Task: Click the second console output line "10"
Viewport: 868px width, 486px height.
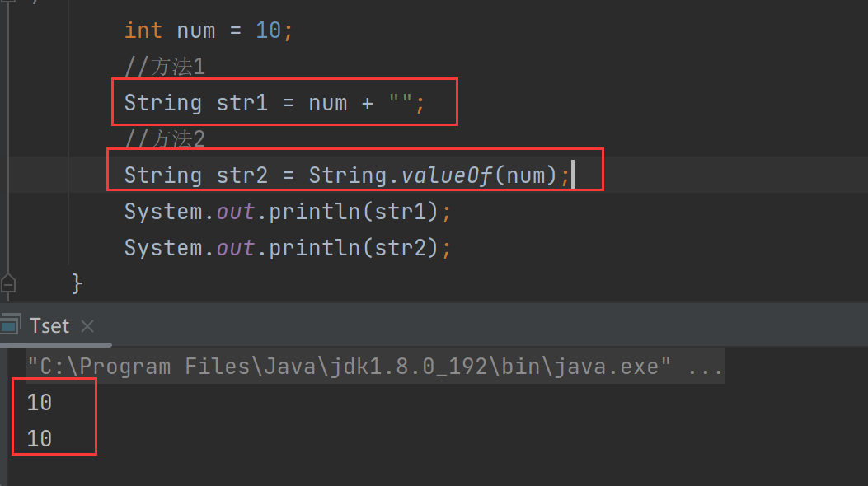Action: point(39,438)
